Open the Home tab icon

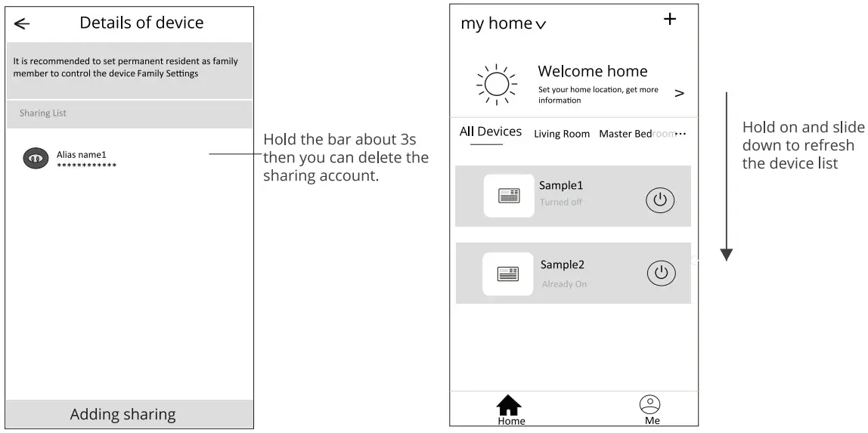pyautogui.click(x=510, y=407)
